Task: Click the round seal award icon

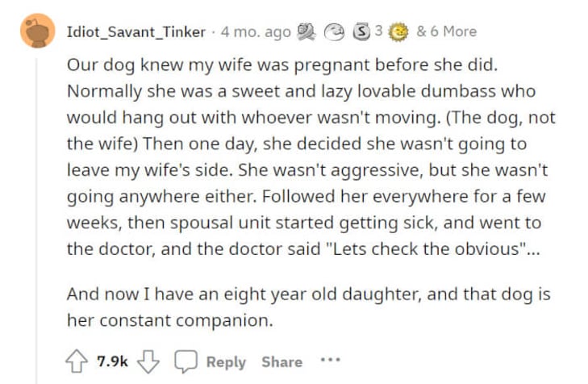Action: [x=334, y=32]
